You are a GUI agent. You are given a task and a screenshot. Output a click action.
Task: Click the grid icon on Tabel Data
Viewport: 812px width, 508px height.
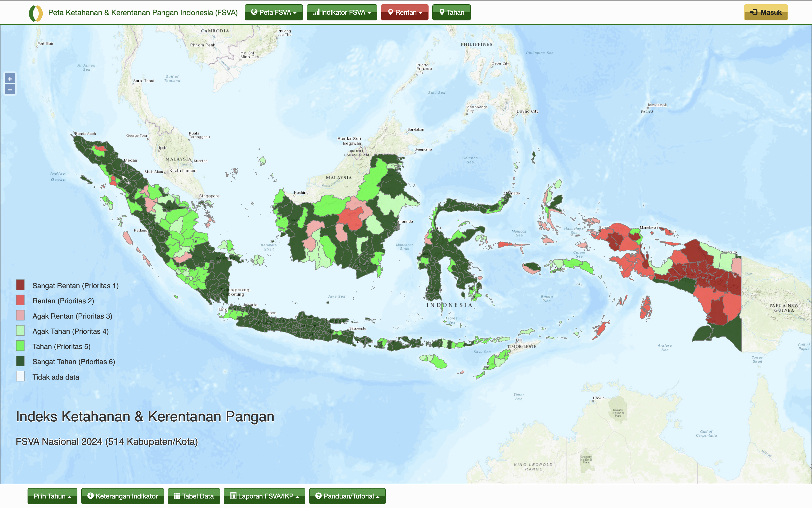coord(177,496)
